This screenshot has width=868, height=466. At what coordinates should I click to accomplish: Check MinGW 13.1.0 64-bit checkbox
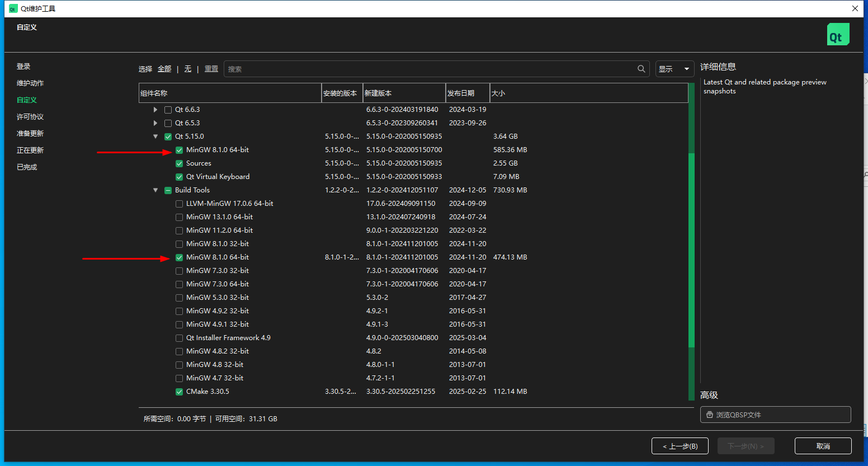point(179,217)
